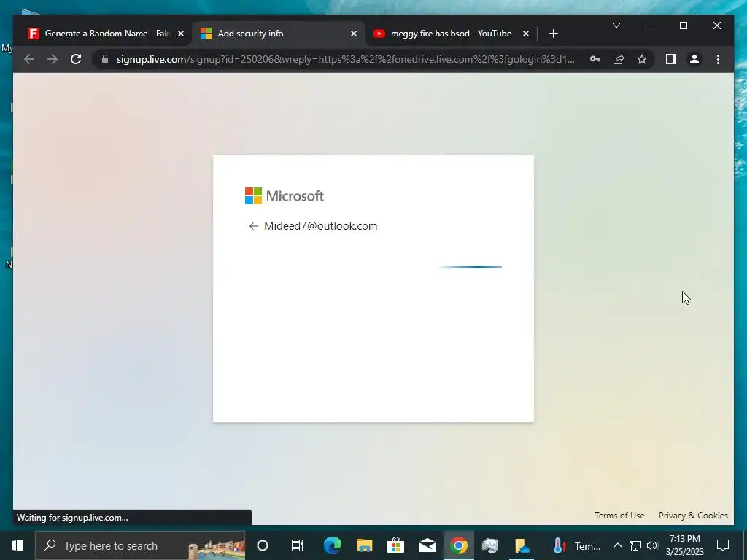Click the signup.live.com address bar URL

coord(345,59)
